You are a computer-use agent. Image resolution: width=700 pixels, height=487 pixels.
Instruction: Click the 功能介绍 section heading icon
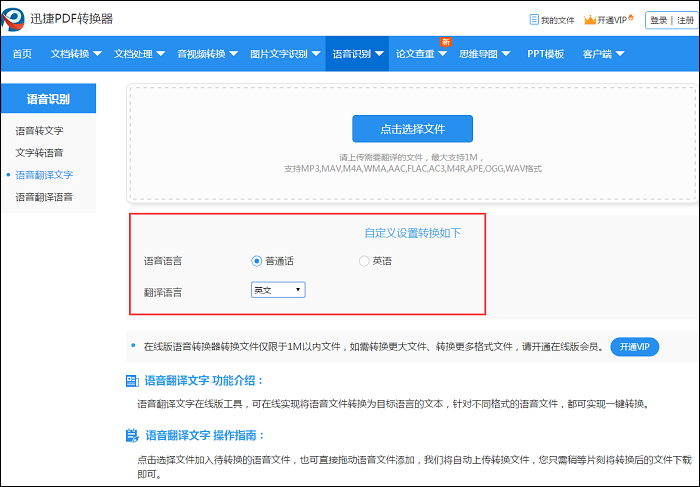pos(131,381)
